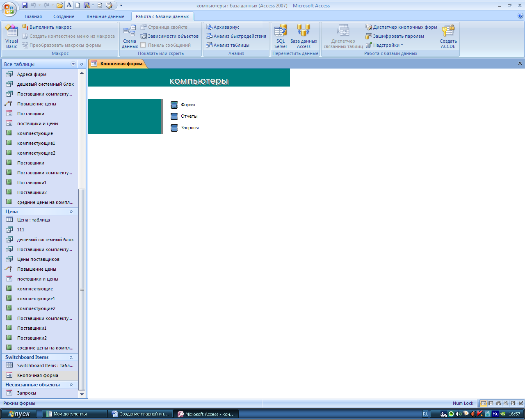
Task: Save using the quick access floppy icon
Action: tap(25, 5)
